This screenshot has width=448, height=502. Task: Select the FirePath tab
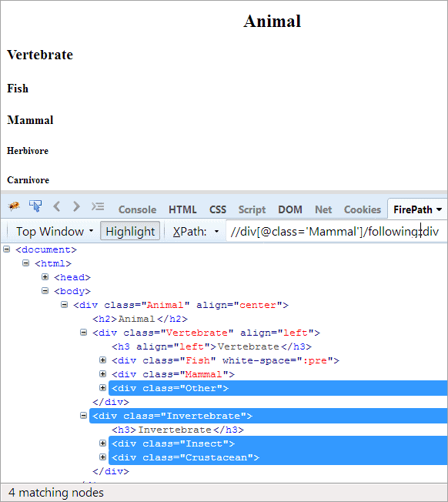[413, 209]
